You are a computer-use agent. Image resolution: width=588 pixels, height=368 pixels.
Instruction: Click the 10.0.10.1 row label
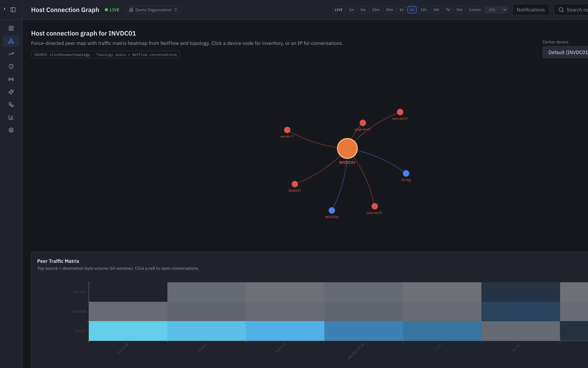[x=79, y=292]
